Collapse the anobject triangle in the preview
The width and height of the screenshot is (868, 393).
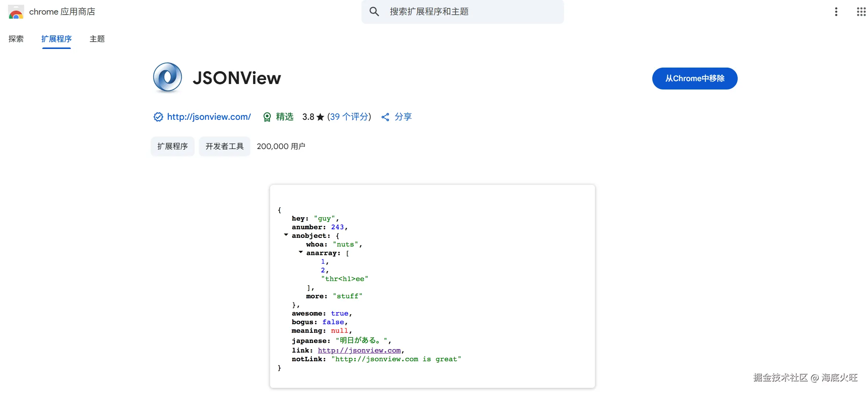pos(286,235)
